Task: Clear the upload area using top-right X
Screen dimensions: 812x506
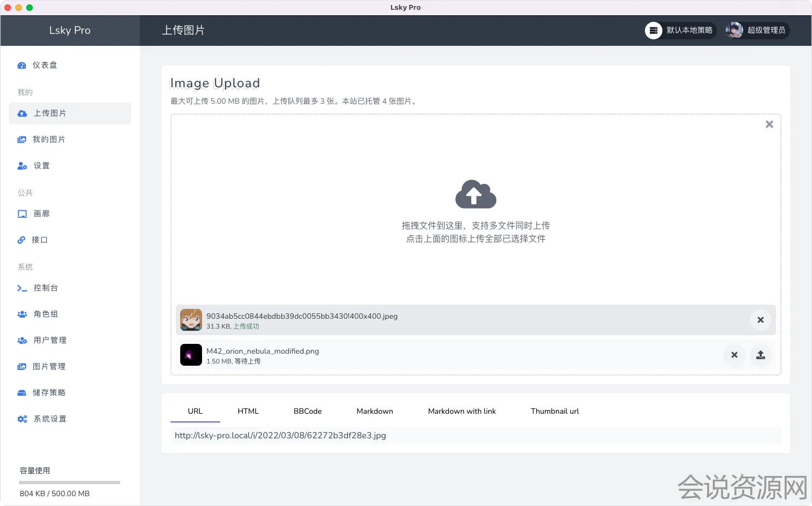Action: (769, 124)
